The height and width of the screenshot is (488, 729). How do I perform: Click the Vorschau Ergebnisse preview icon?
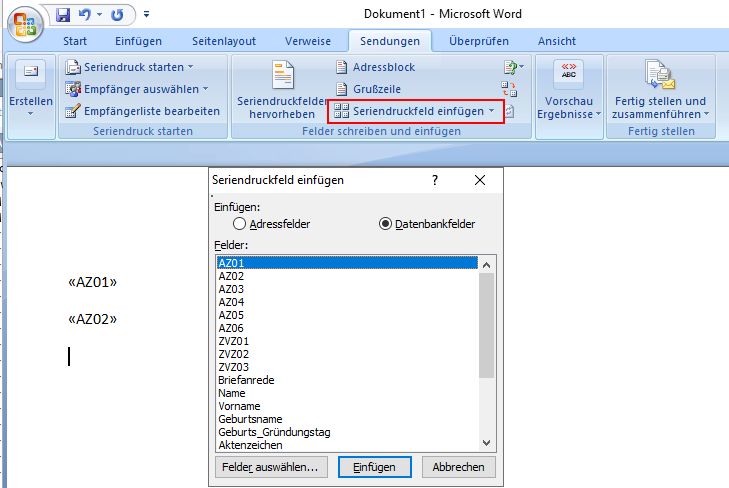(x=569, y=74)
